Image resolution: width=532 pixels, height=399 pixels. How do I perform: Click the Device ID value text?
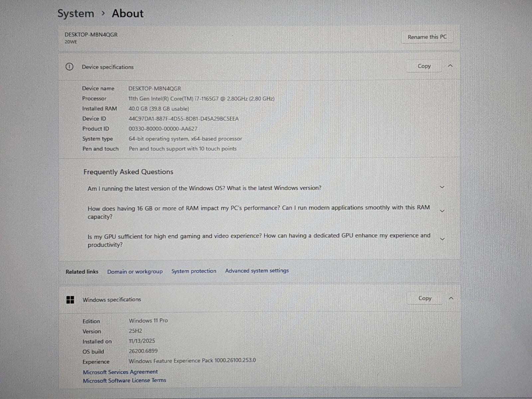(x=184, y=119)
